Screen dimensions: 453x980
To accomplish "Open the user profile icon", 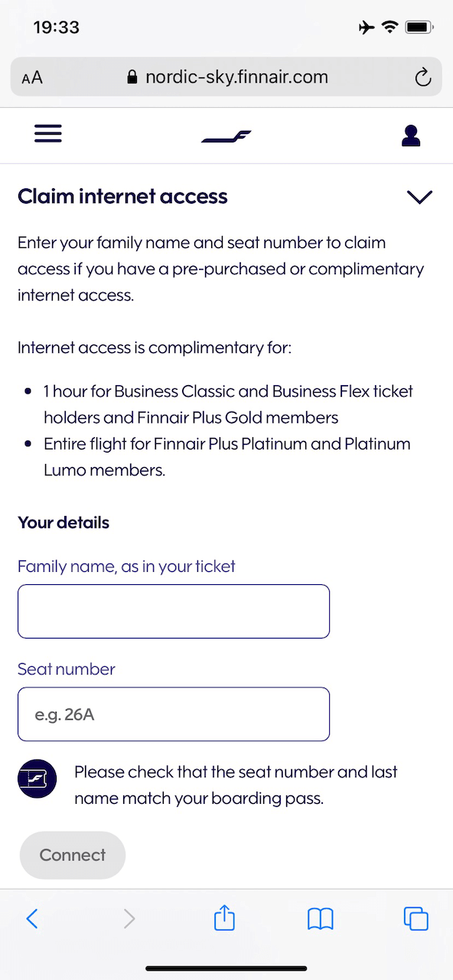I will (x=411, y=136).
